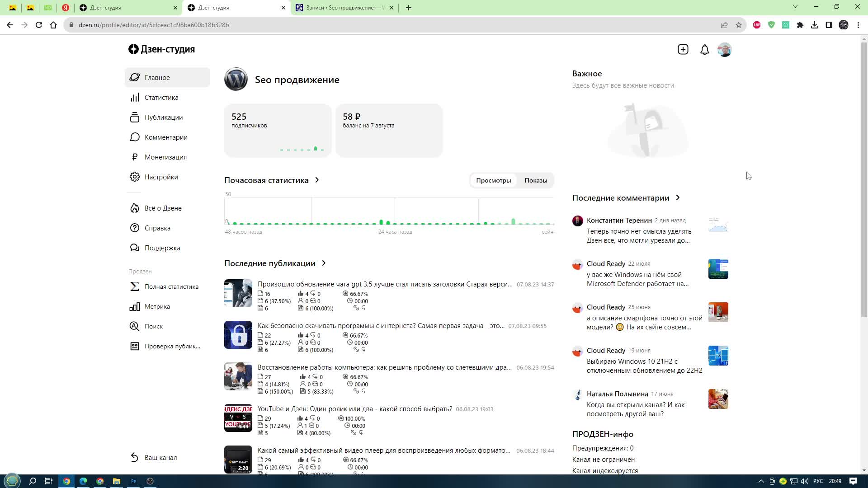Viewport: 868px width, 488px height.
Task: Click the Проверка публик... icon
Action: (135, 346)
